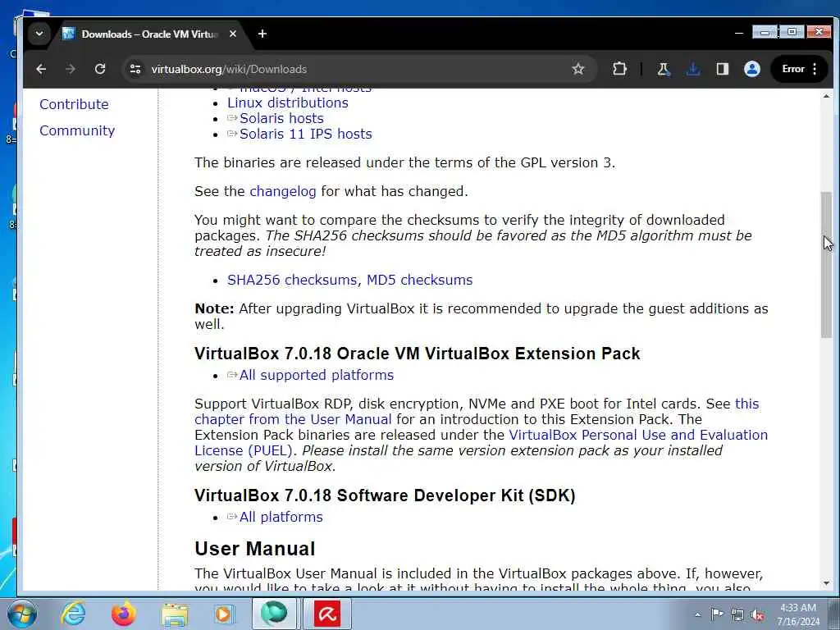Open VirtualBox Personal Use and Evaluation License link
The width and height of the screenshot is (840, 630).
pos(638,435)
